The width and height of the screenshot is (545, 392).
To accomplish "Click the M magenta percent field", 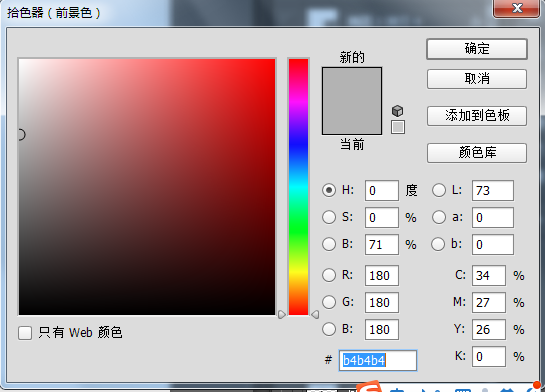I will [x=489, y=303].
